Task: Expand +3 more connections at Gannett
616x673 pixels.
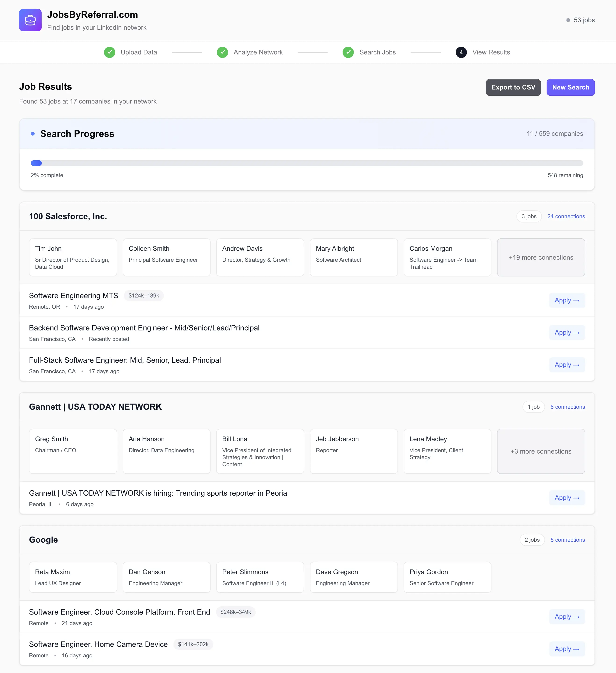Action: [x=541, y=451]
